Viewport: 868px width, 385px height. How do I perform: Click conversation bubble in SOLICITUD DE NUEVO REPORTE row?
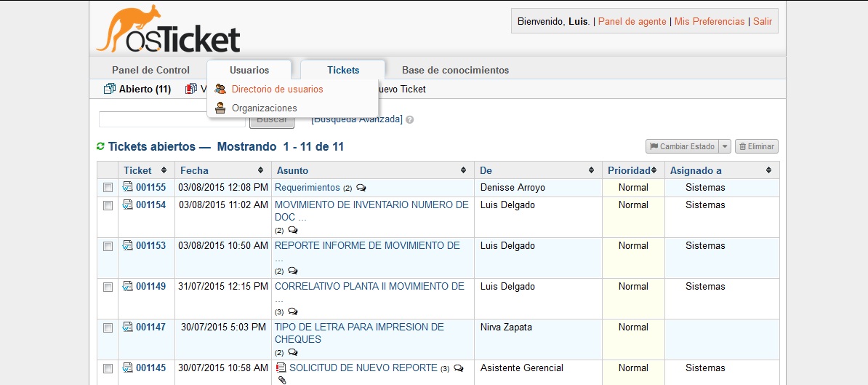[458, 368]
